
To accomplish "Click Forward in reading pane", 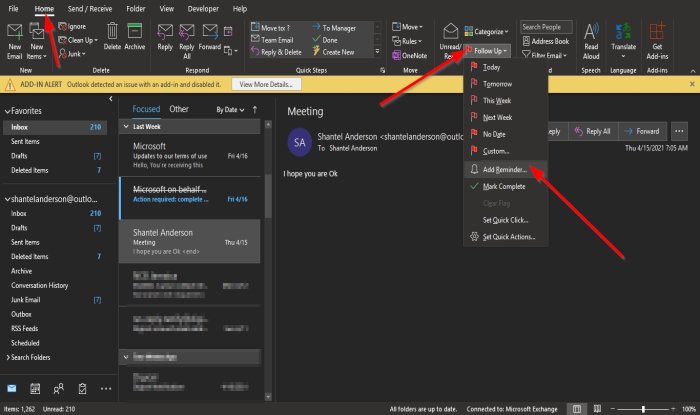I will [642, 131].
